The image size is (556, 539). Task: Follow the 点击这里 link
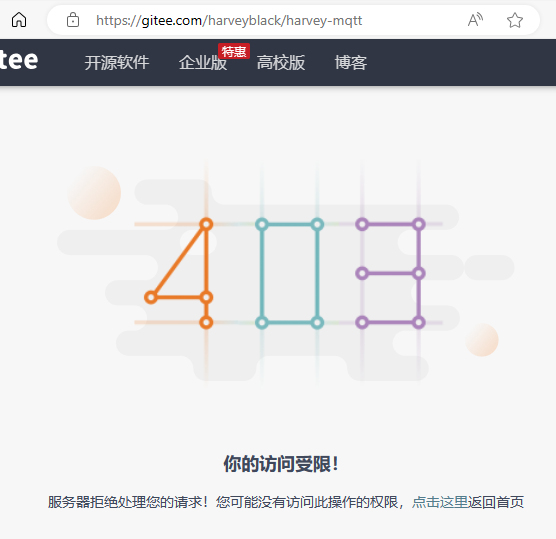coord(440,502)
